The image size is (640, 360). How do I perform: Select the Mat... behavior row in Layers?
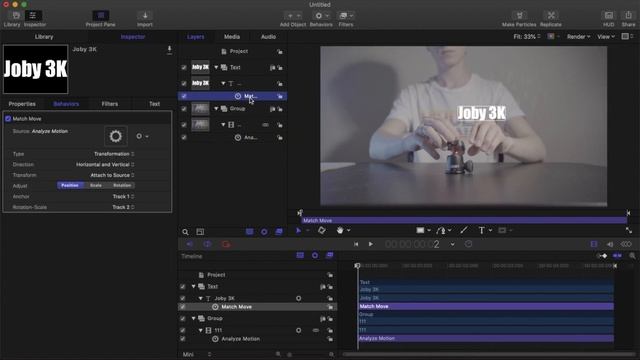pyautogui.click(x=232, y=96)
